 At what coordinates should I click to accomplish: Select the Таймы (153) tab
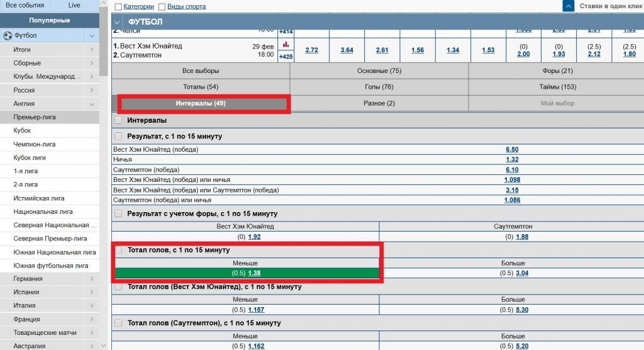[x=557, y=87]
